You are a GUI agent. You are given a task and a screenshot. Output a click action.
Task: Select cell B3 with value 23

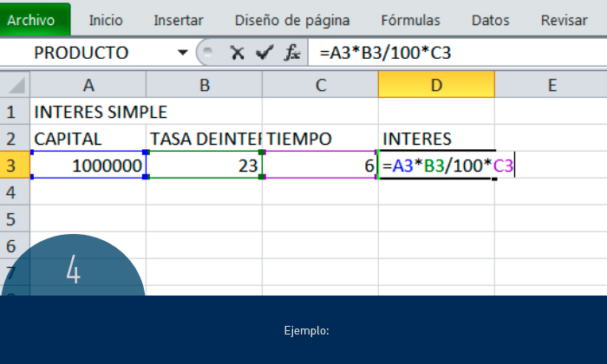[204, 165]
